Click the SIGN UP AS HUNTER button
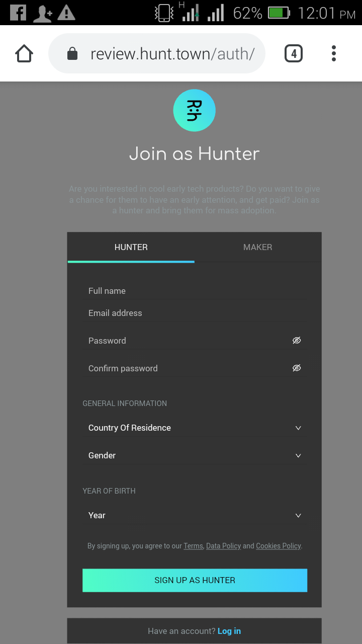Viewport: 362px width, 644px height. pos(195,580)
